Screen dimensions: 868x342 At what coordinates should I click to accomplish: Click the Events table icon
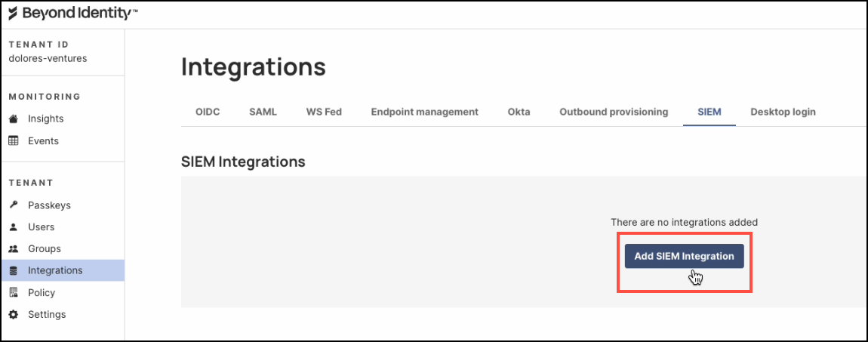coord(14,141)
